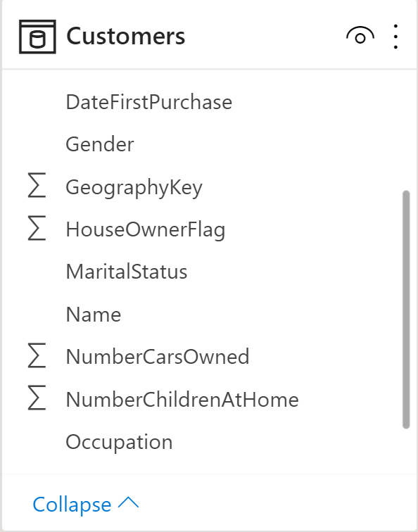Click the Customers table database icon
Image resolution: width=418 pixels, height=532 pixels.
[37, 37]
